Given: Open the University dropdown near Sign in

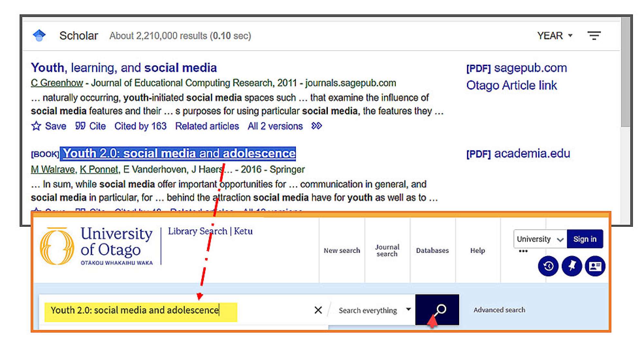Looking at the screenshot, I should (540, 239).
